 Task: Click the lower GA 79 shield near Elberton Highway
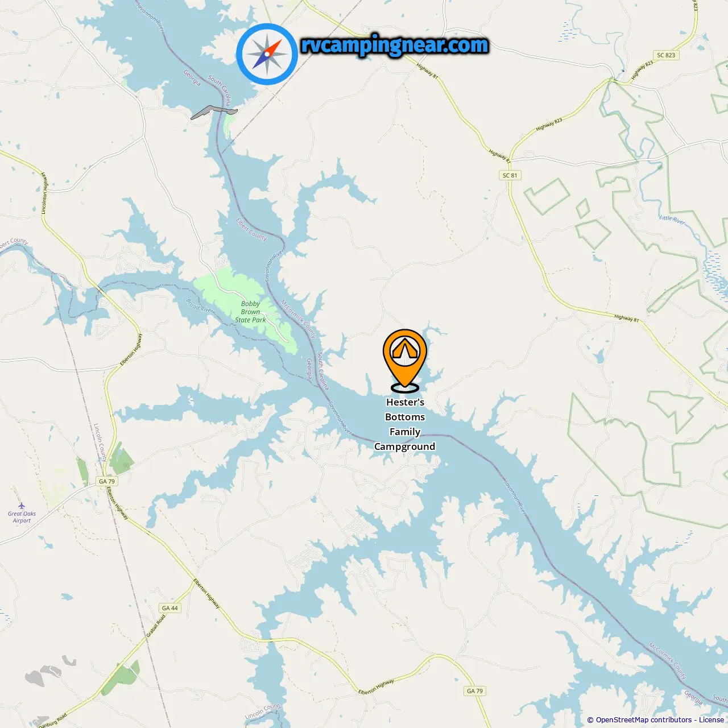pyautogui.click(x=475, y=691)
